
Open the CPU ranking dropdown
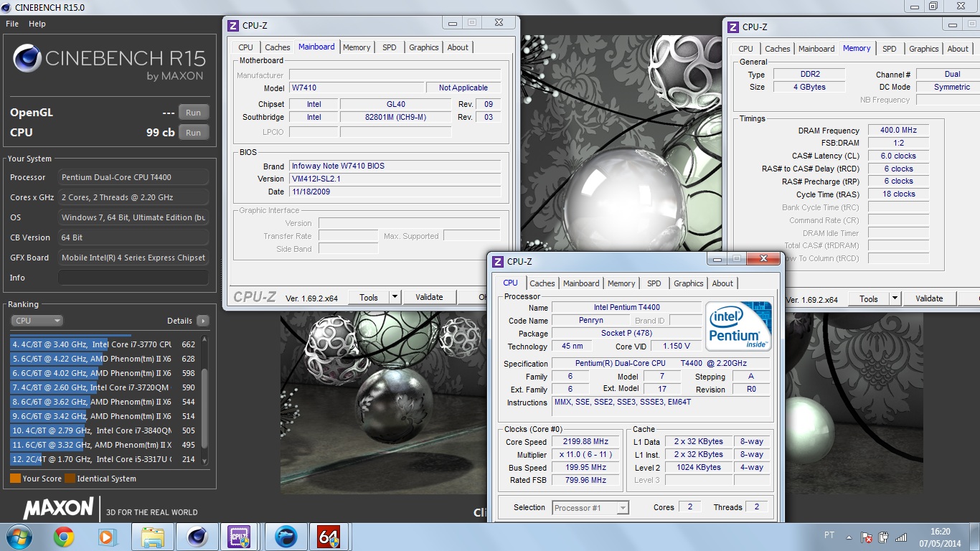pyautogui.click(x=37, y=321)
